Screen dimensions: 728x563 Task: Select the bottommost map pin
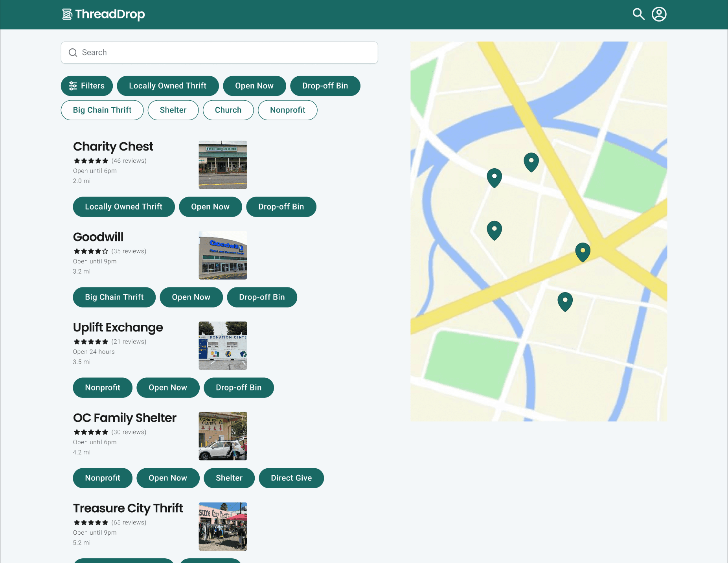(x=565, y=302)
